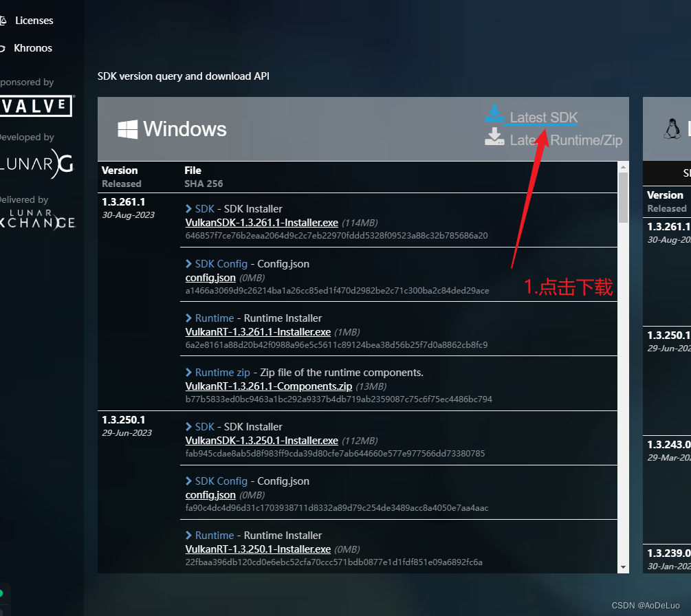Click the scrollbar down arrow

pos(623,567)
